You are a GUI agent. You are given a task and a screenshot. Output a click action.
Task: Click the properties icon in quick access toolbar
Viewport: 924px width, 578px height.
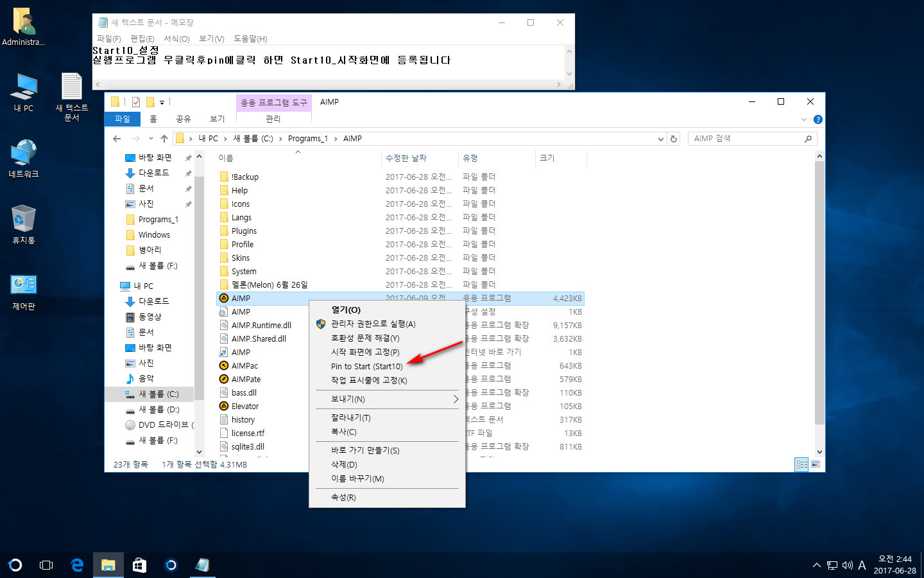[136, 102]
